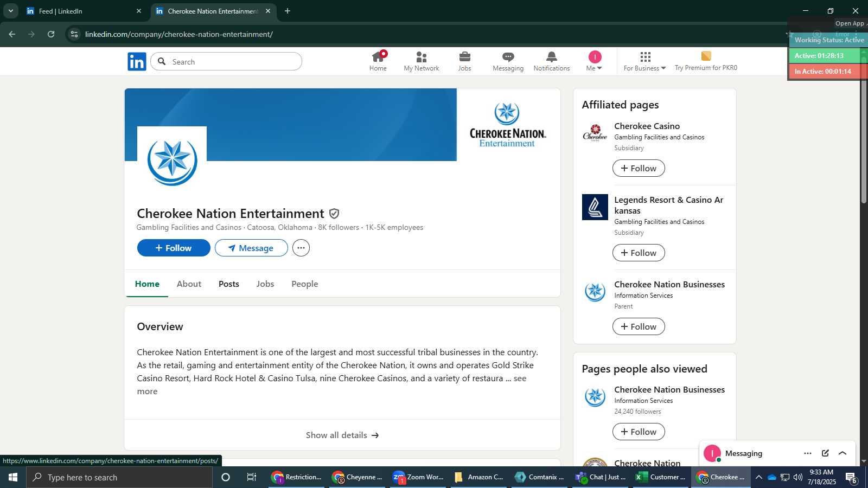868x488 pixels.
Task: Follow Cherokee Nation Entertainment
Action: click(174, 248)
